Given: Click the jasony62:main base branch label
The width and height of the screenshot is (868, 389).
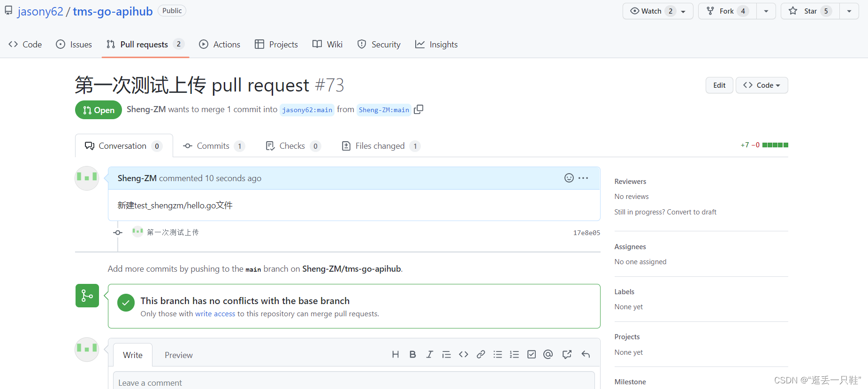Looking at the screenshot, I should point(307,110).
